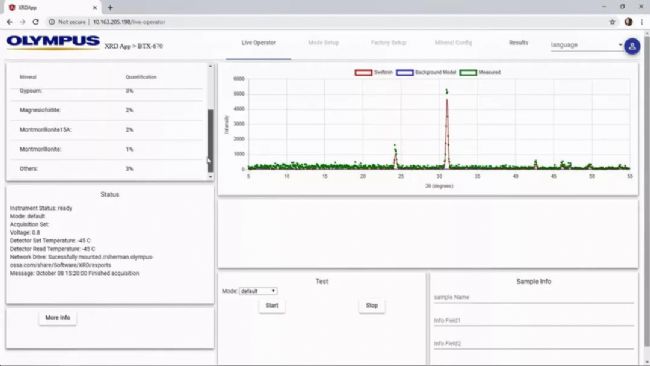650x366 pixels.
Task: Click the Detector Set Temperature line
Action: point(50,240)
